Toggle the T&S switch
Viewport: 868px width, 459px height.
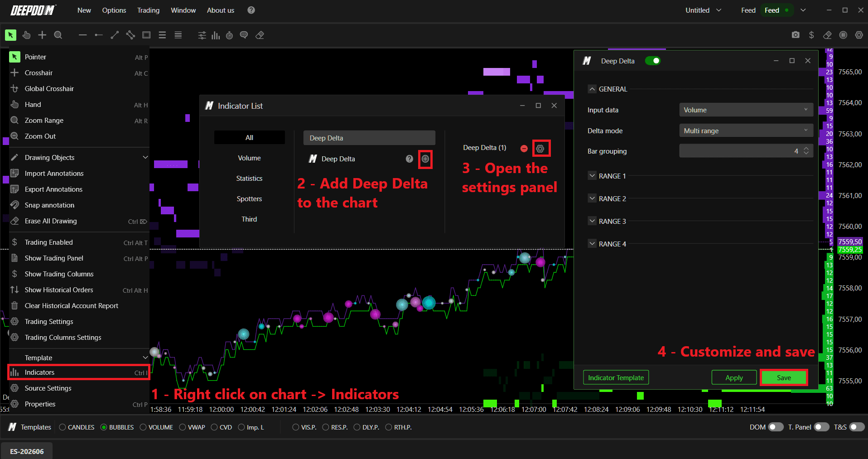857,427
